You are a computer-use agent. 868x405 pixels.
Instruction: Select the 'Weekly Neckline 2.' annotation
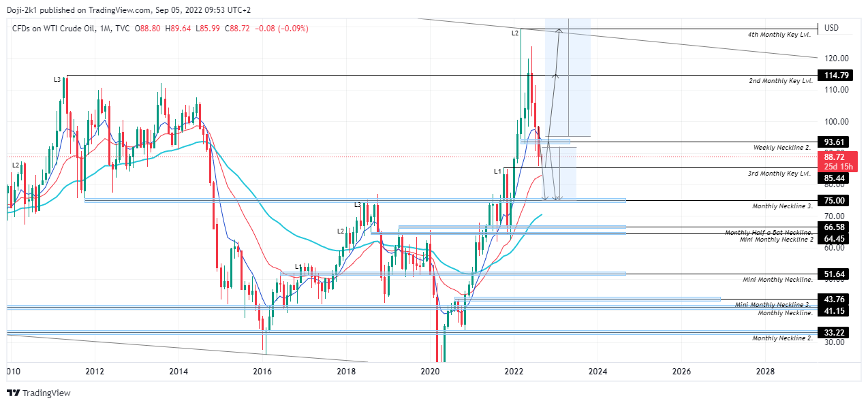pos(782,148)
